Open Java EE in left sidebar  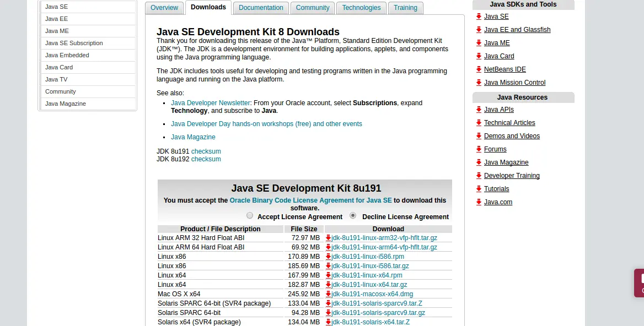coord(88,19)
